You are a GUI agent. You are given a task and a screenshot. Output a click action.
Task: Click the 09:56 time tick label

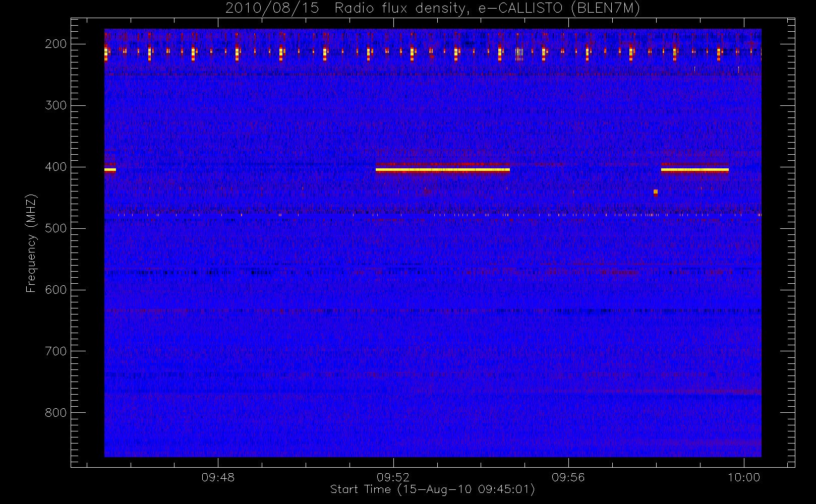point(568,477)
